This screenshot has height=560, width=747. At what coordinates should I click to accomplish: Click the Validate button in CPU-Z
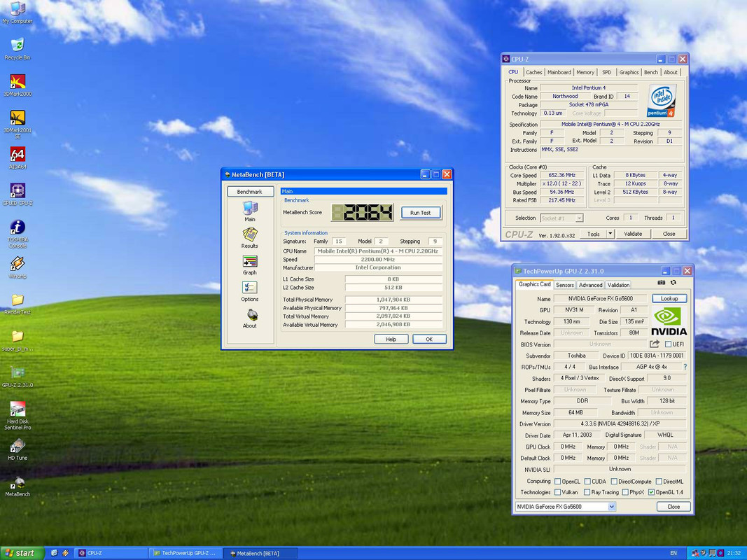[633, 234]
